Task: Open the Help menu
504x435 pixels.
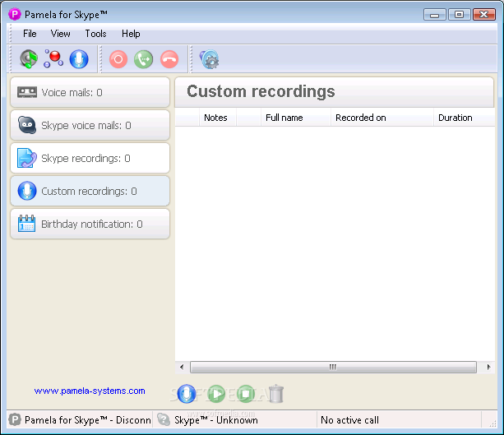Action: pyautogui.click(x=131, y=34)
